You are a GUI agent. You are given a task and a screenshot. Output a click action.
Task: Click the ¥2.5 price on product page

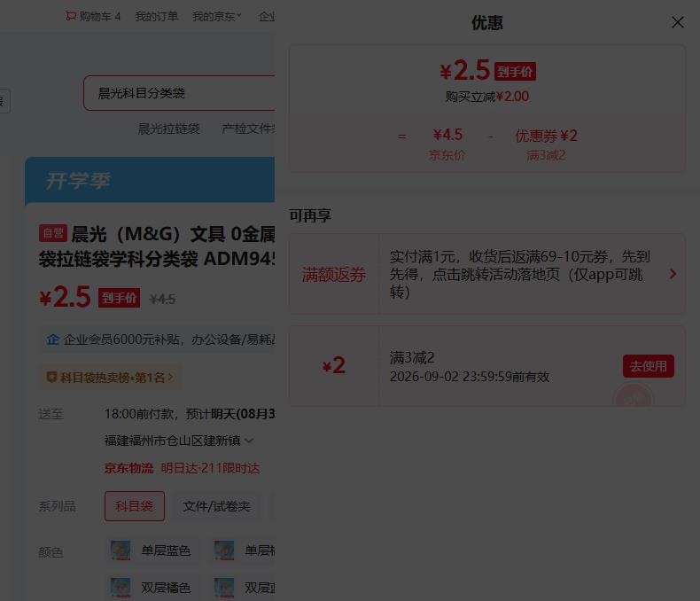click(66, 297)
